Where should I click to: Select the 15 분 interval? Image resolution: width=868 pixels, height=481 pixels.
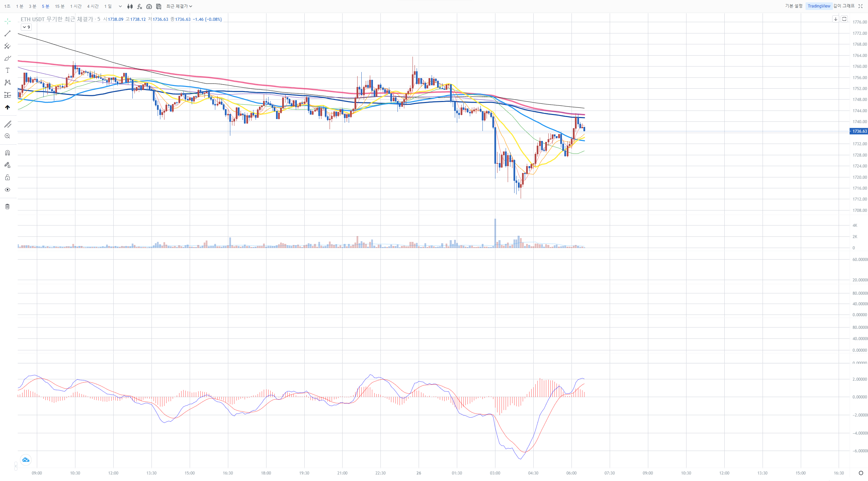60,6
